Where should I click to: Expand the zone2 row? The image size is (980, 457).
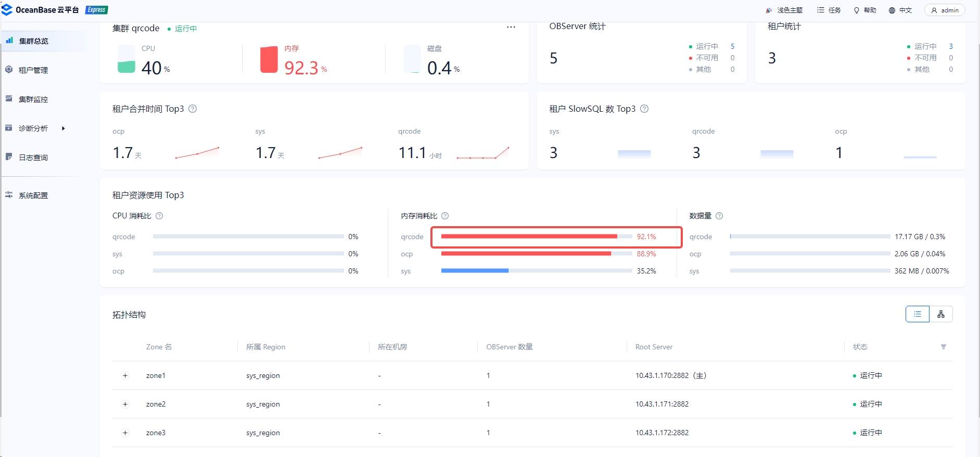click(125, 404)
